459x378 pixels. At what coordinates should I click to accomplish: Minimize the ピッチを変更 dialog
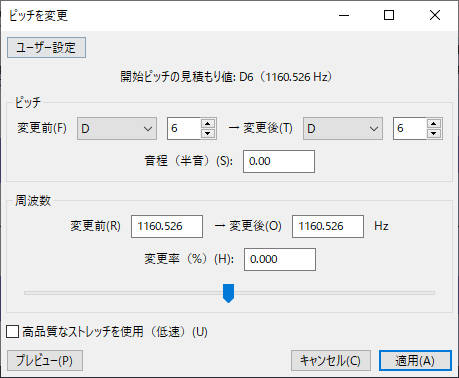(x=344, y=15)
